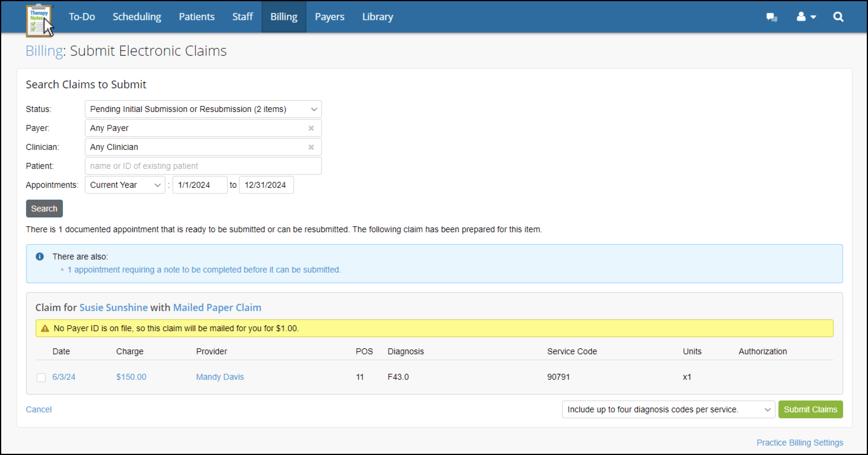Open the Payers menu
This screenshot has width=868, height=455.
coord(329,17)
